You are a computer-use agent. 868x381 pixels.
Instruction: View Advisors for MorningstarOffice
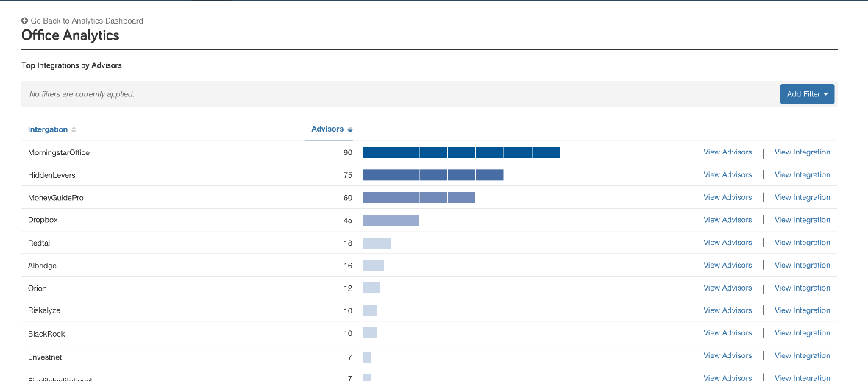click(x=728, y=152)
